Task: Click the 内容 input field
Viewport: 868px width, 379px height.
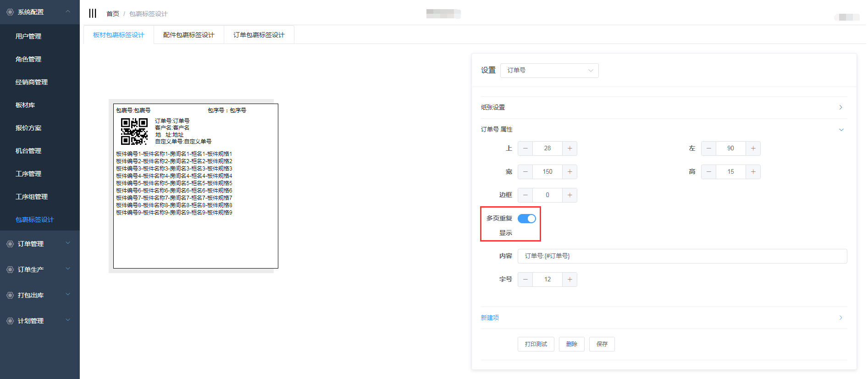Action: (x=682, y=256)
